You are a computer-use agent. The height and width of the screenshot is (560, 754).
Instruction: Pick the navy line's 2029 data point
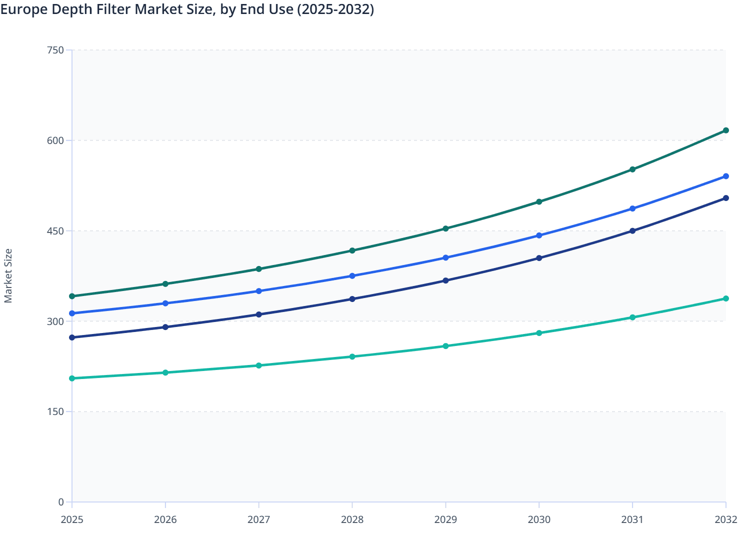coord(445,280)
